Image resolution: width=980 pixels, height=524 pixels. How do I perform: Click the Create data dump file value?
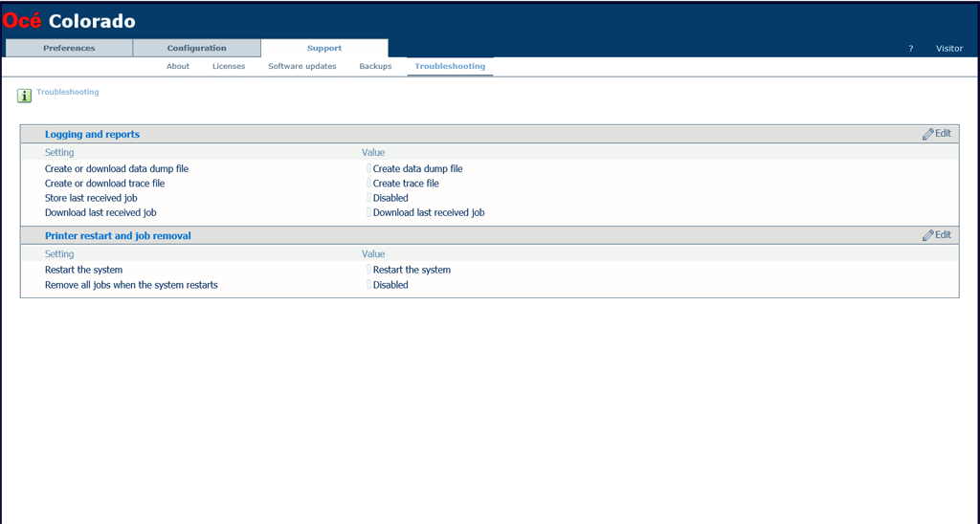click(417, 168)
